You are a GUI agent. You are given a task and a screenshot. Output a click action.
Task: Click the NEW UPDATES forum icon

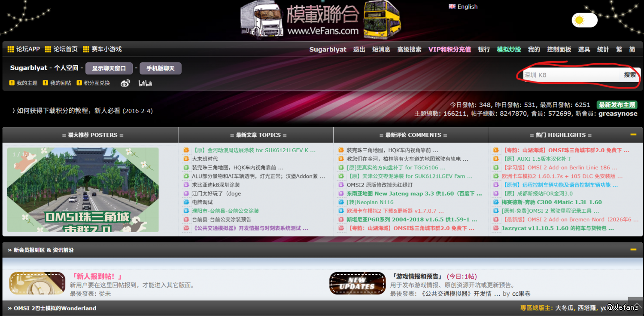357,283
